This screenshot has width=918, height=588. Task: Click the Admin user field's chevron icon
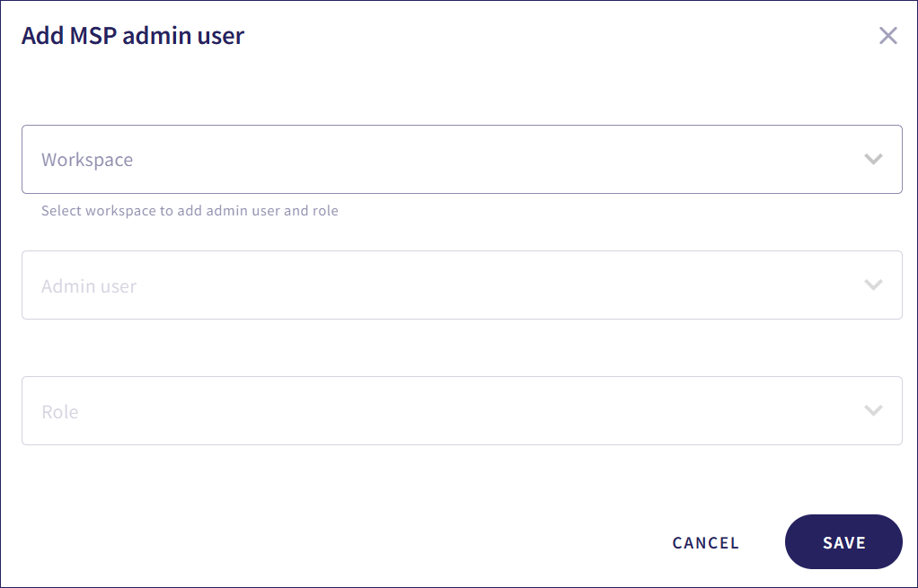click(x=873, y=285)
